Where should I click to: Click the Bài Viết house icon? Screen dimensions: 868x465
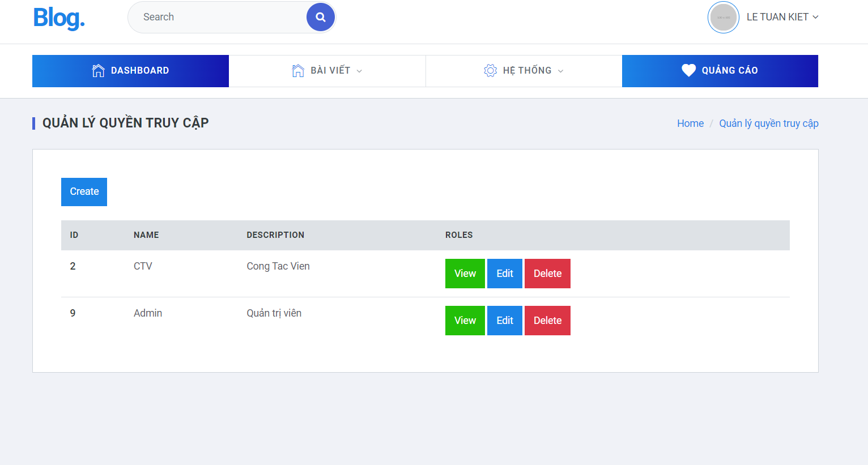(x=297, y=70)
